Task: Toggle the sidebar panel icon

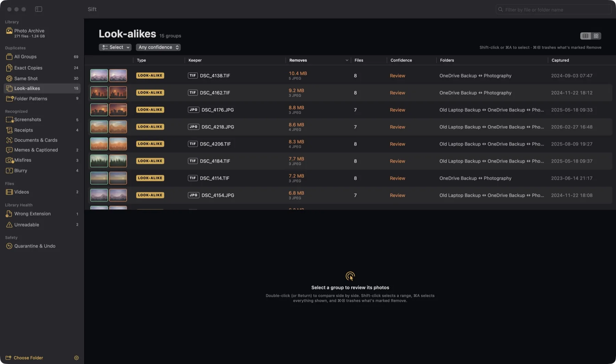Action: (x=39, y=9)
